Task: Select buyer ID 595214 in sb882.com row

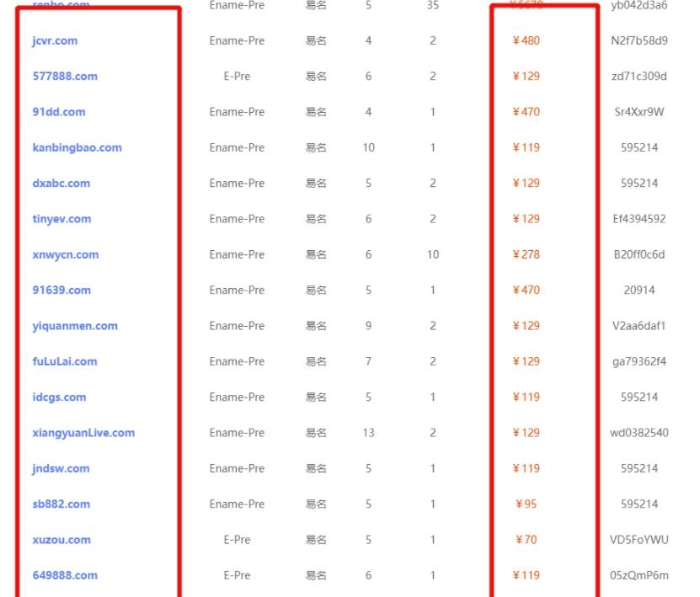Action: coord(639,504)
